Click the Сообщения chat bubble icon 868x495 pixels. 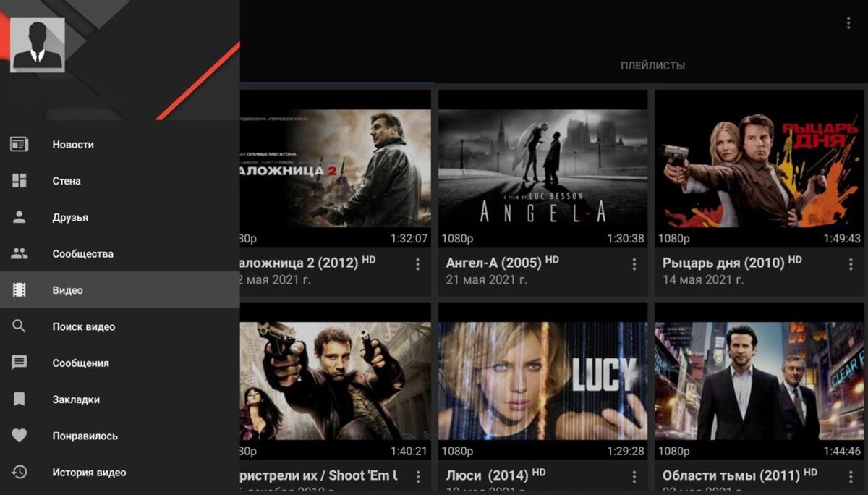pos(20,363)
